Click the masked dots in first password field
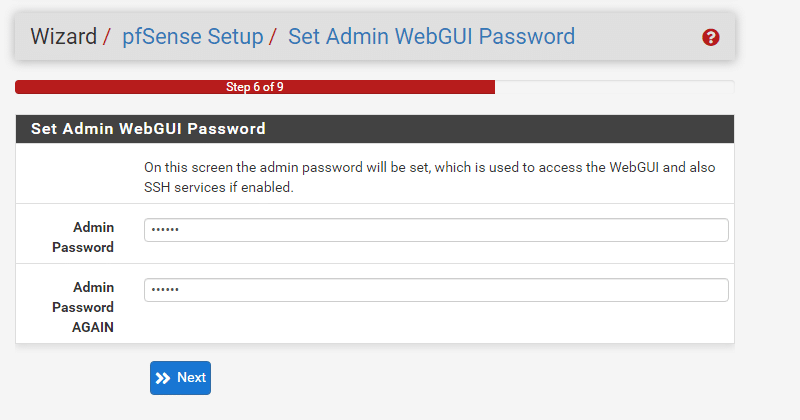800x420 pixels. [x=165, y=230]
